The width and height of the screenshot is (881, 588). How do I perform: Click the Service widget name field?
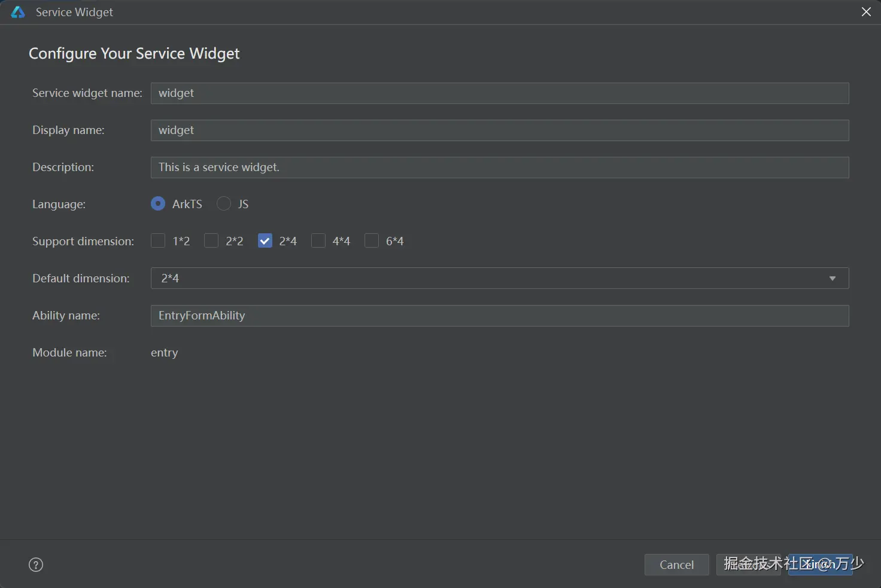pos(500,93)
